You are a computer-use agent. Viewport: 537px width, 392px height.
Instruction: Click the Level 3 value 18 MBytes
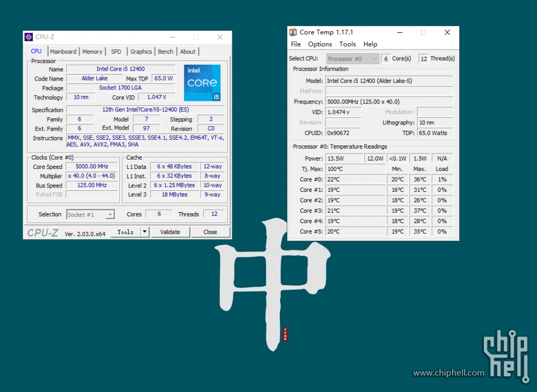[x=174, y=194]
